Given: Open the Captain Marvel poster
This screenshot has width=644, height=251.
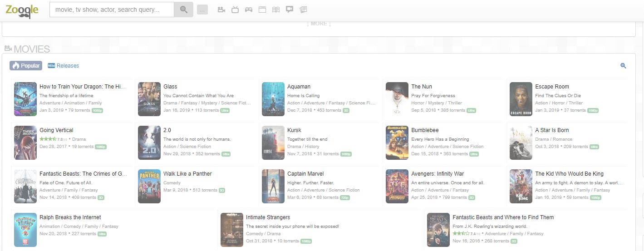Looking at the screenshot, I should (x=273, y=187).
